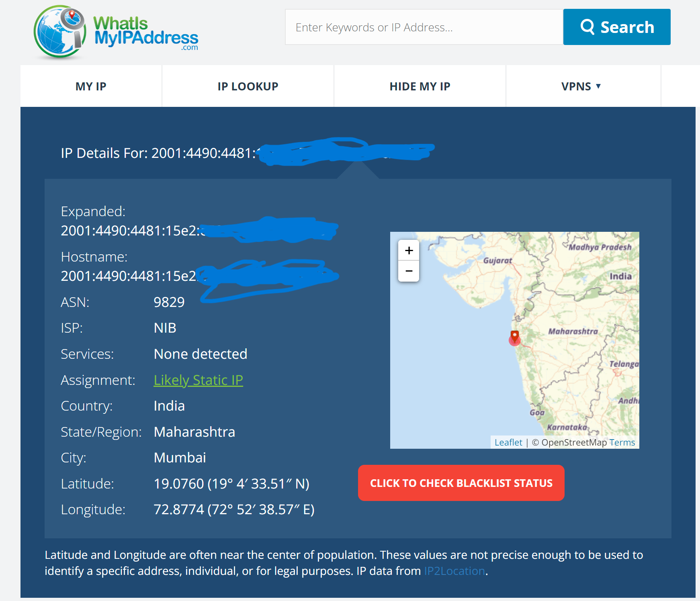Click the Goa label on the map
Viewport: 700px width, 601px height.
click(x=536, y=413)
